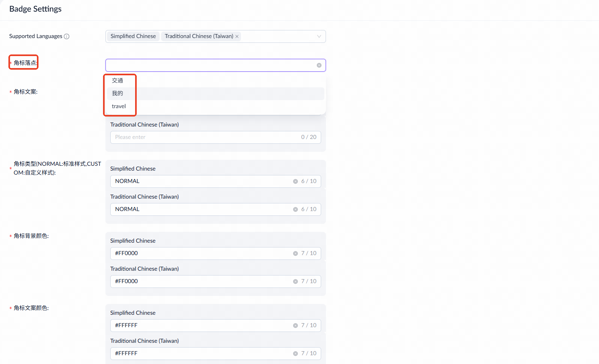Clear the Traditional Chinese (Taiwan) #FFFFFF value
The image size is (599, 364).
pyautogui.click(x=295, y=354)
